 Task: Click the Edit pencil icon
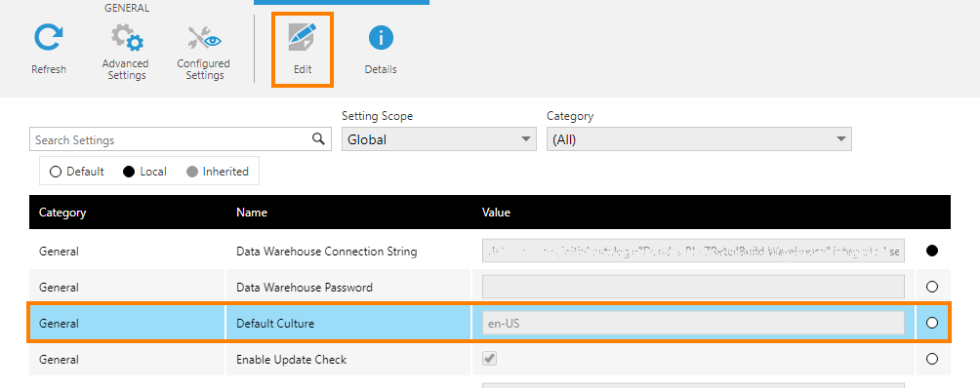[x=303, y=37]
